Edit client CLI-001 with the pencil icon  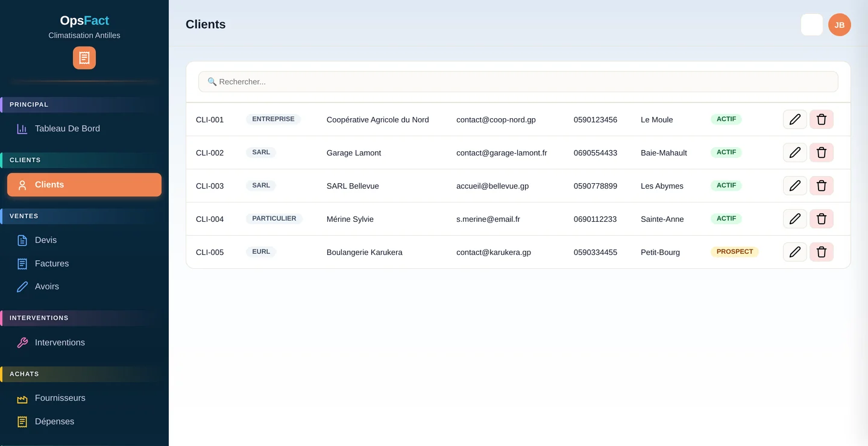click(795, 119)
